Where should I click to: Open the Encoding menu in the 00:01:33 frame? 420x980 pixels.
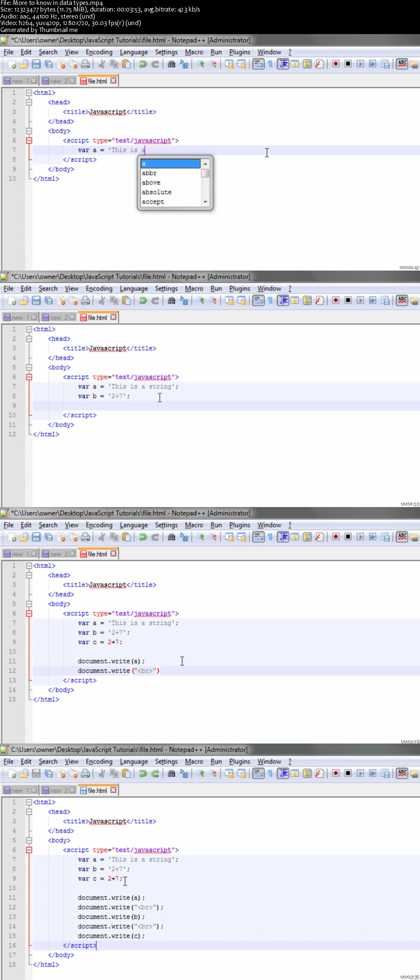[99, 289]
